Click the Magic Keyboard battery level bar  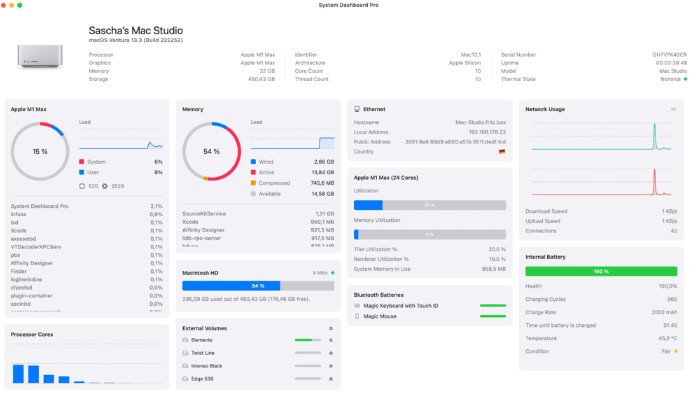coord(493,306)
